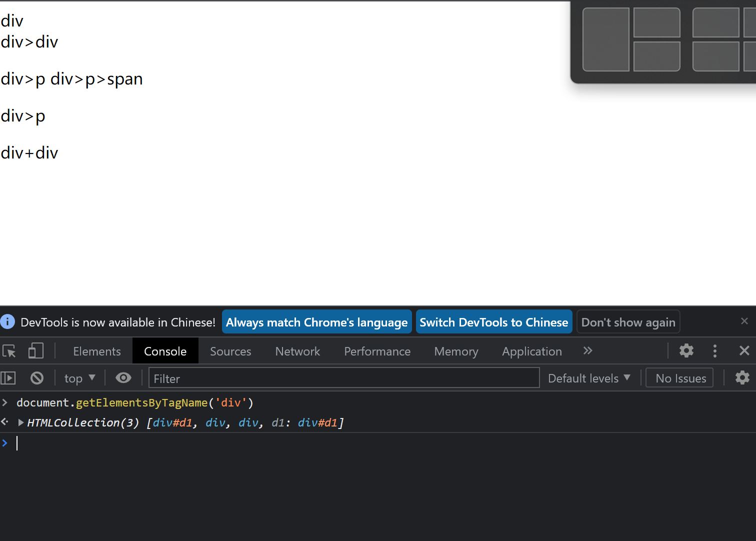This screenshot has height=541, width=756.
Task: Open console settings gear
Action: [x=742, y=377]
